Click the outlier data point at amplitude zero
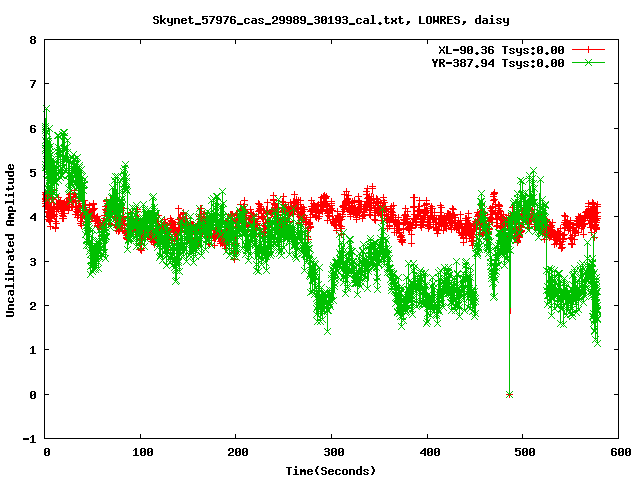 [509, 394]
